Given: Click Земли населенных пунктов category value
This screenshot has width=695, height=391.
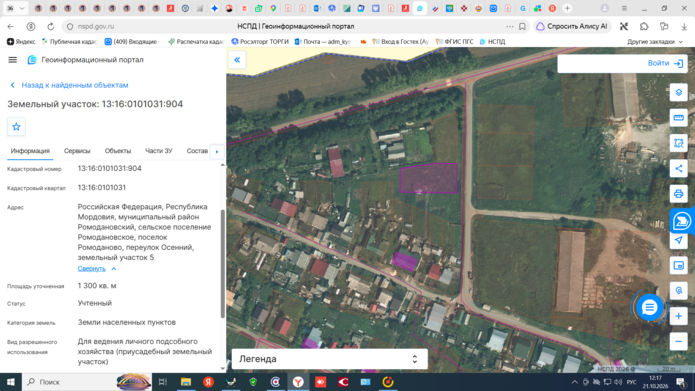Looking at the screenshot, I should point(127,322).
